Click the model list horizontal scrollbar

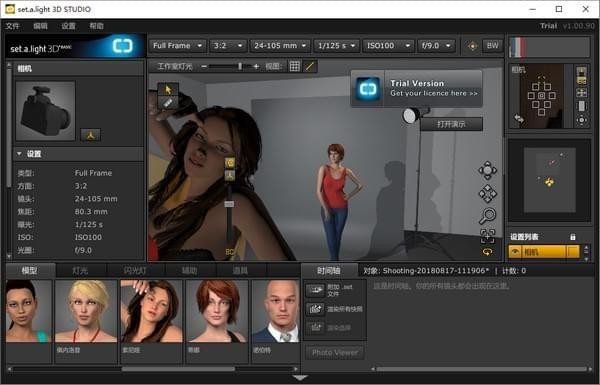click(178, 369)
